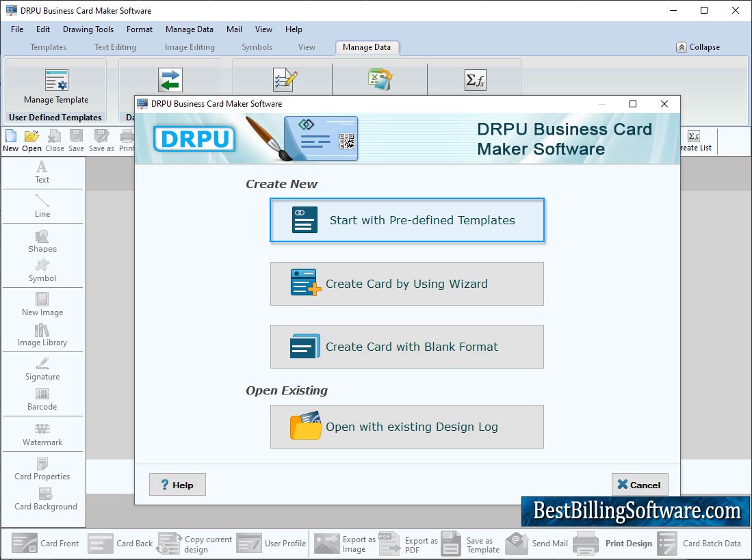
Task: Select the Symbol tool in sidebar
Action: [x=42, y=271]
